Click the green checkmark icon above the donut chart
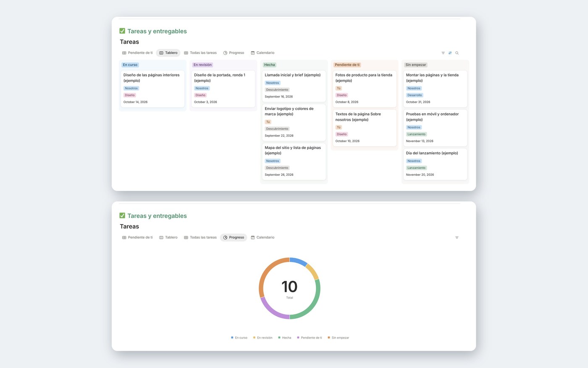588x368 pixels. pos(122,215)
